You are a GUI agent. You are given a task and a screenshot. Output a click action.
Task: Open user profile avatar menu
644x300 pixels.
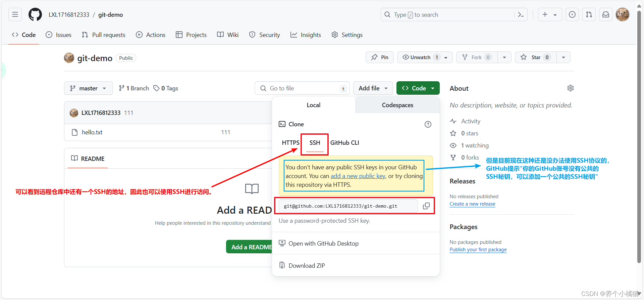(623, 14)
